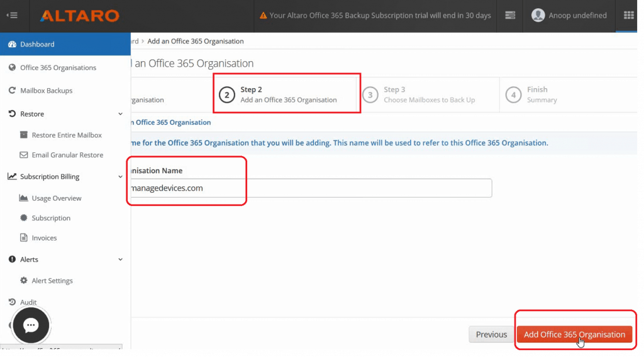Select Step 3 Choose Mailboxes tab

(428, 94)
